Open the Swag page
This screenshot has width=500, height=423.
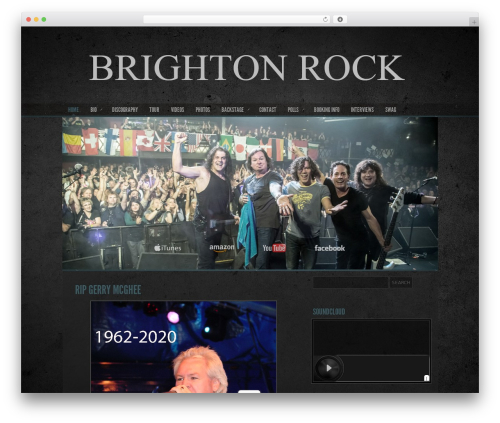point(391,109)
